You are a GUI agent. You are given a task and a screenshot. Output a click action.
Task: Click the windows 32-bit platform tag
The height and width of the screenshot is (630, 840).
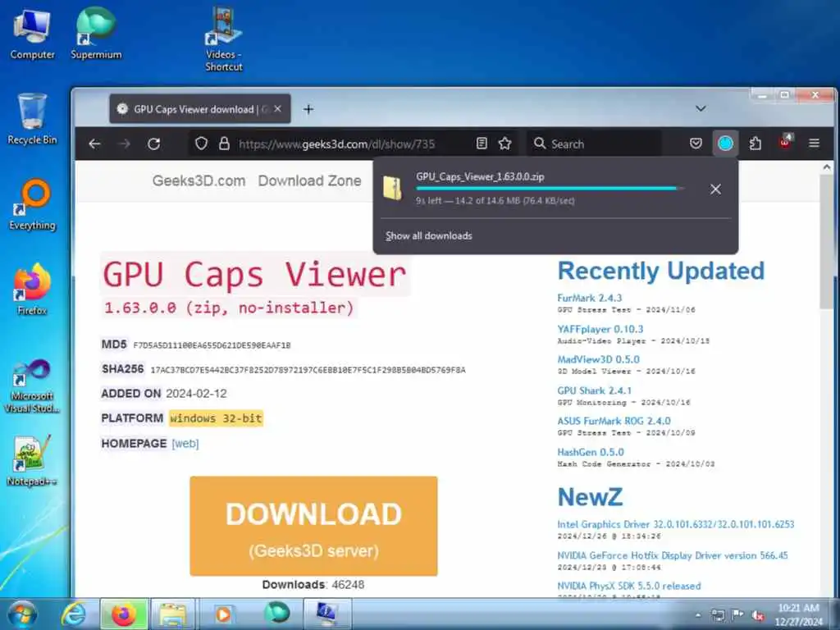216,418
